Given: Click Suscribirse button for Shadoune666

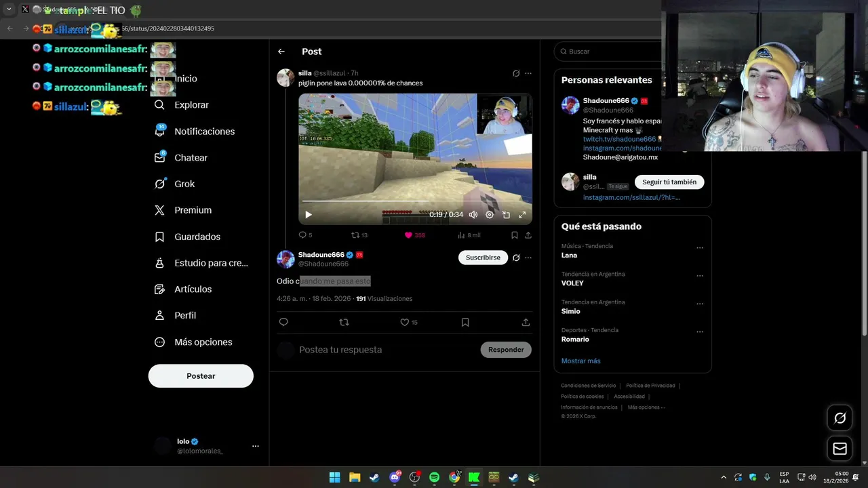Looking at the screenshot, I should coord(483,258).
